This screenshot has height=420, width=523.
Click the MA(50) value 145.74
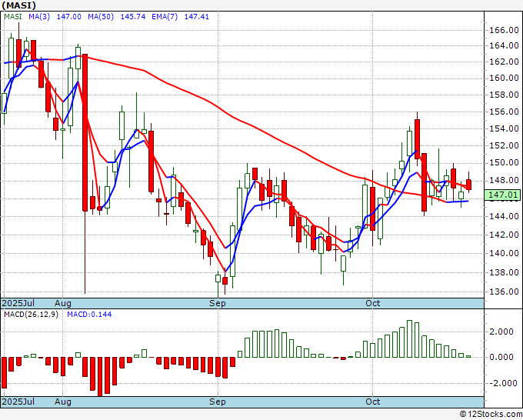(x=133, y=17)
